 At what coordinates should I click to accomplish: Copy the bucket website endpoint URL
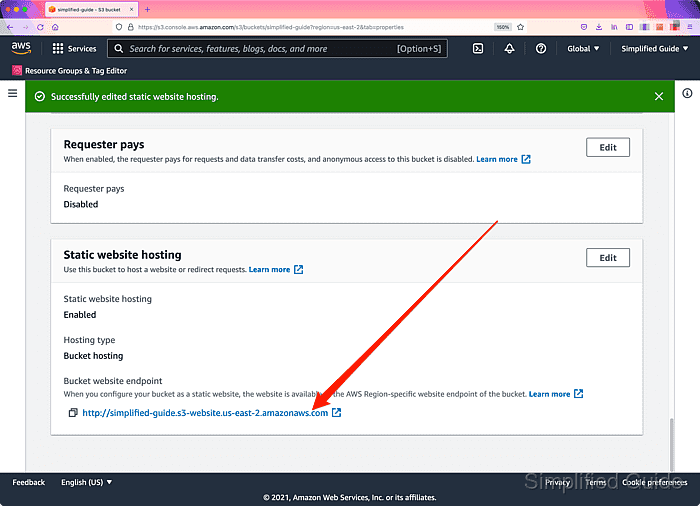(x=73, y=413)
